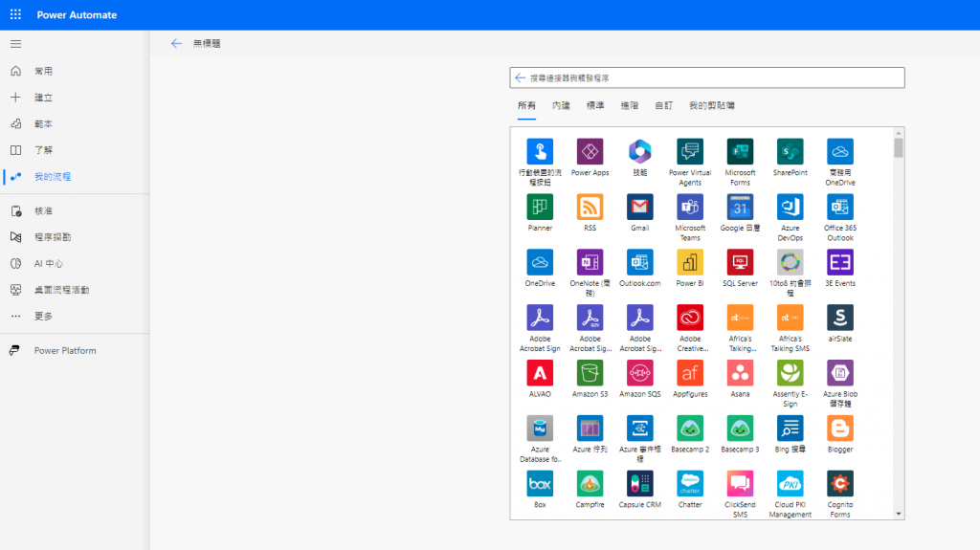This screenshot has width=980, height=550.
Task: Click the connector list scrollbar thumb
Action: 898,148
